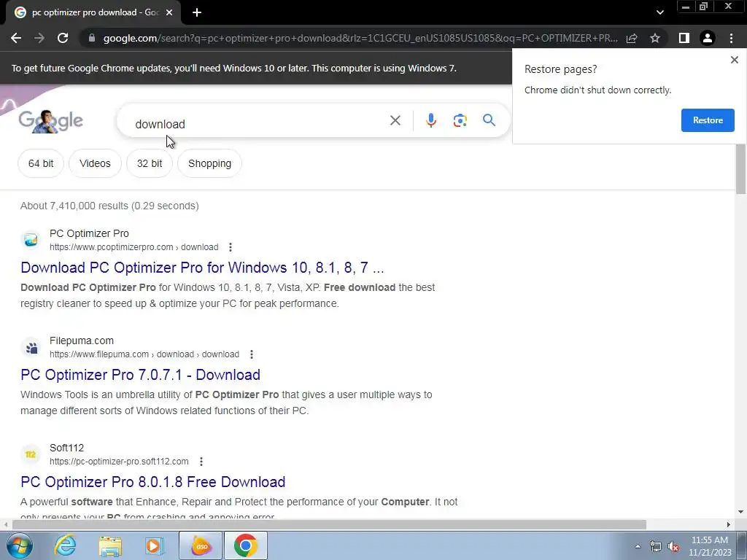The height and width of the screenshot is (560, 747).
Task: Click the horizontal scrollbar thumb
Action: click(x=329, y=524)
